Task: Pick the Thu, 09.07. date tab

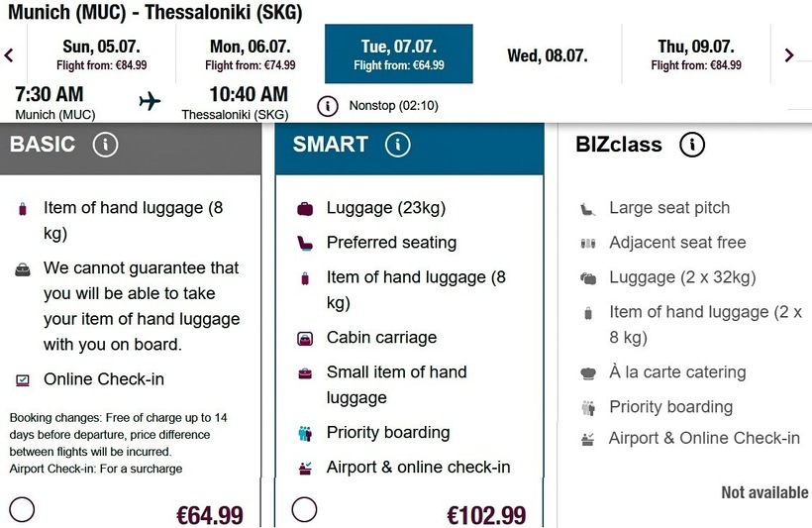Action: pos(696,54)
